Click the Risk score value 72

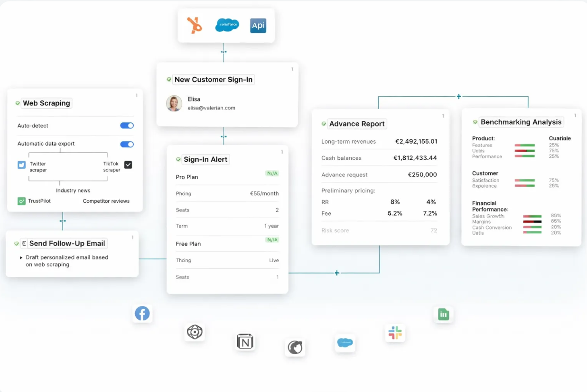434,230
